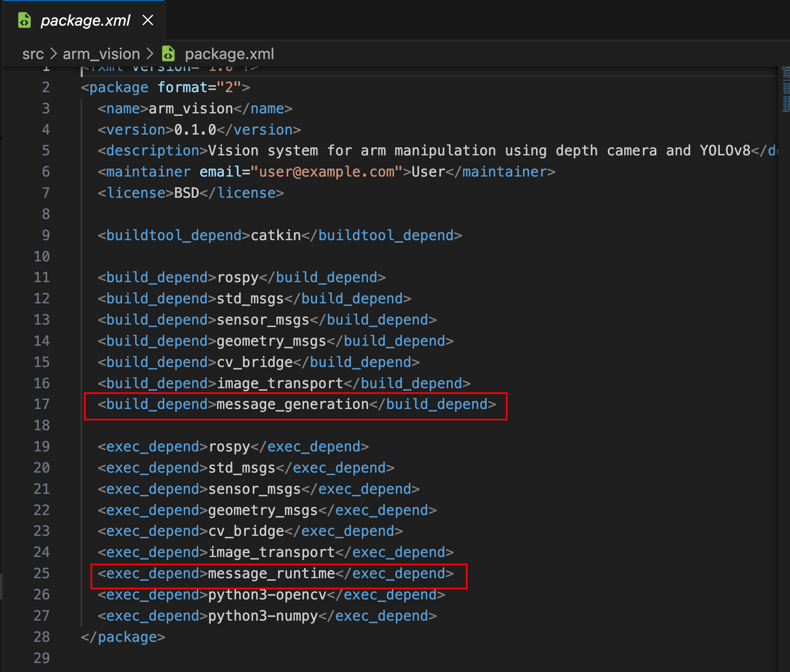Click the XML file icon in tab

click(24, 20)
